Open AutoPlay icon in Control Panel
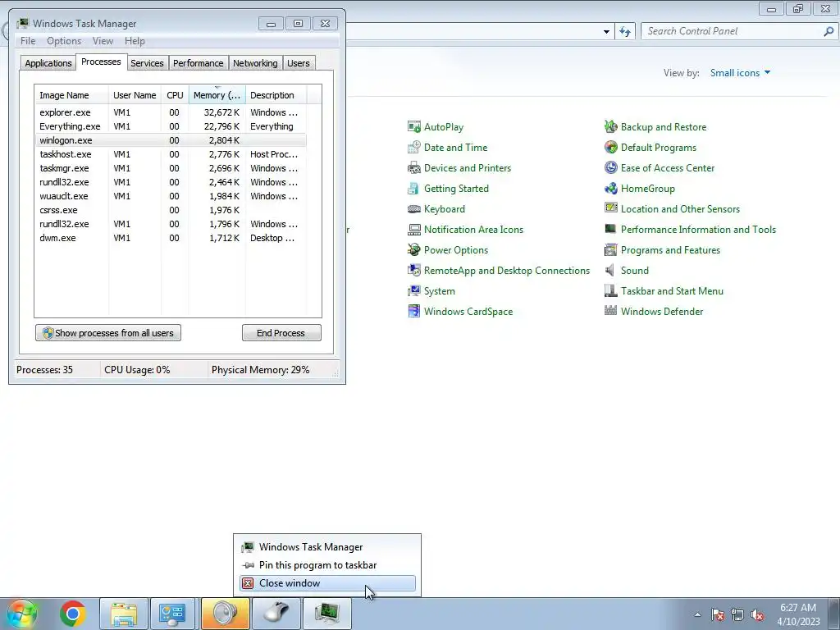The width and height of the screenshot is (840, 630). 414,127
